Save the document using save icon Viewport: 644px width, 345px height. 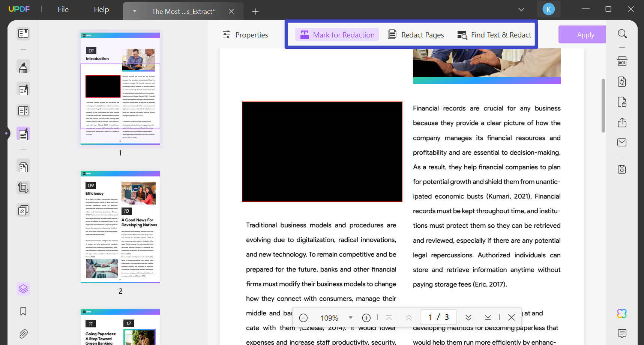(x=621, y=169)
